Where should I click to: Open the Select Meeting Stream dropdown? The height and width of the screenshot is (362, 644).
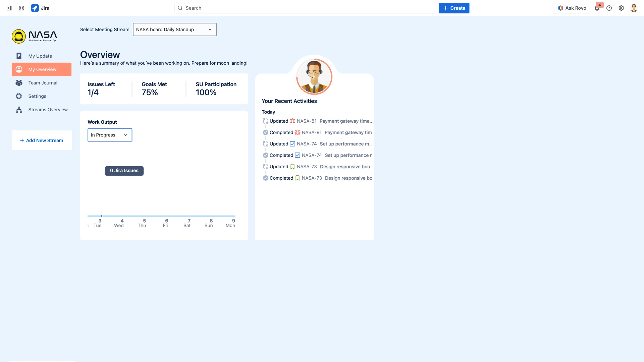[174, 29]
